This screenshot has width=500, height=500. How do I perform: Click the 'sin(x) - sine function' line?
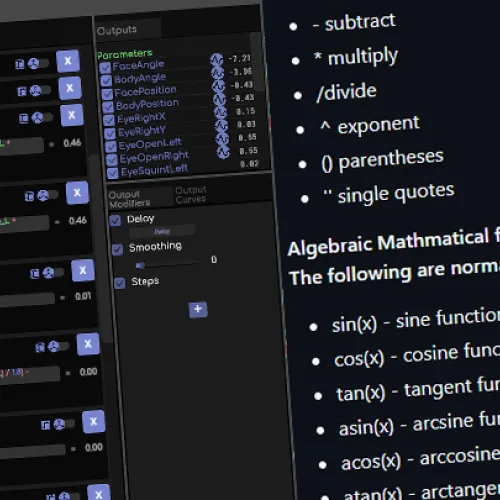click(x=416, y=320)
